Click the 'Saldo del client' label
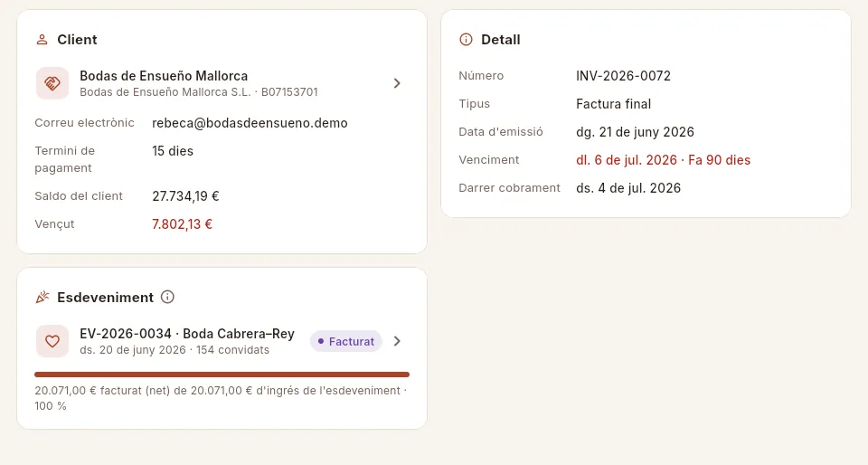The height and width of the screenshot is (465, 868). click(79, 196)
